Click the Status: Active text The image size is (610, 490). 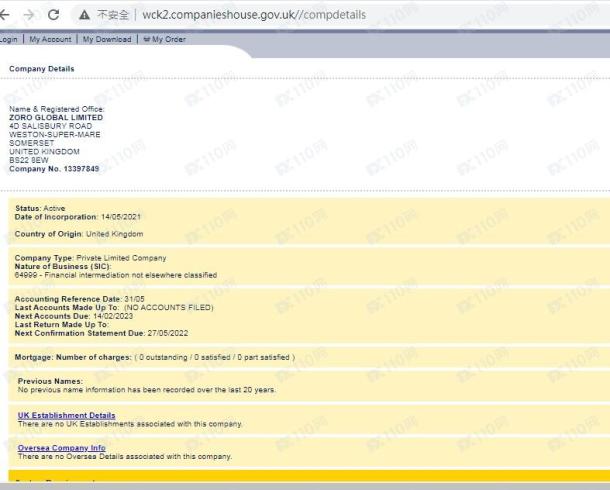tap(40, 208)
